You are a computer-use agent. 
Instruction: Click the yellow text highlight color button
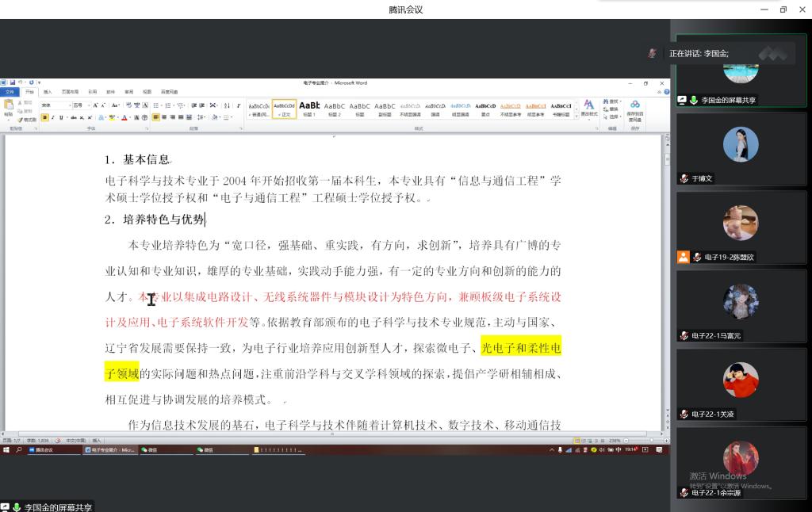[x=112, y=117]
